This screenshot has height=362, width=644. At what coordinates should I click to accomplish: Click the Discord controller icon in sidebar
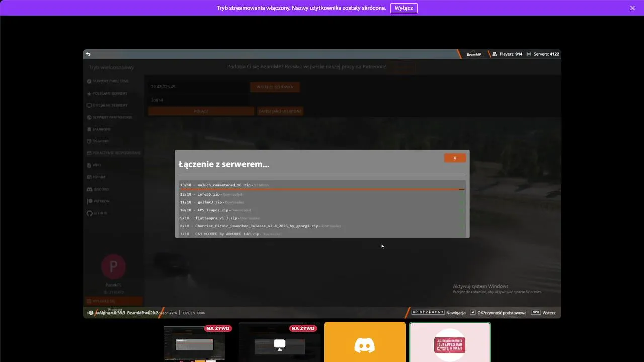coord(89,189)
